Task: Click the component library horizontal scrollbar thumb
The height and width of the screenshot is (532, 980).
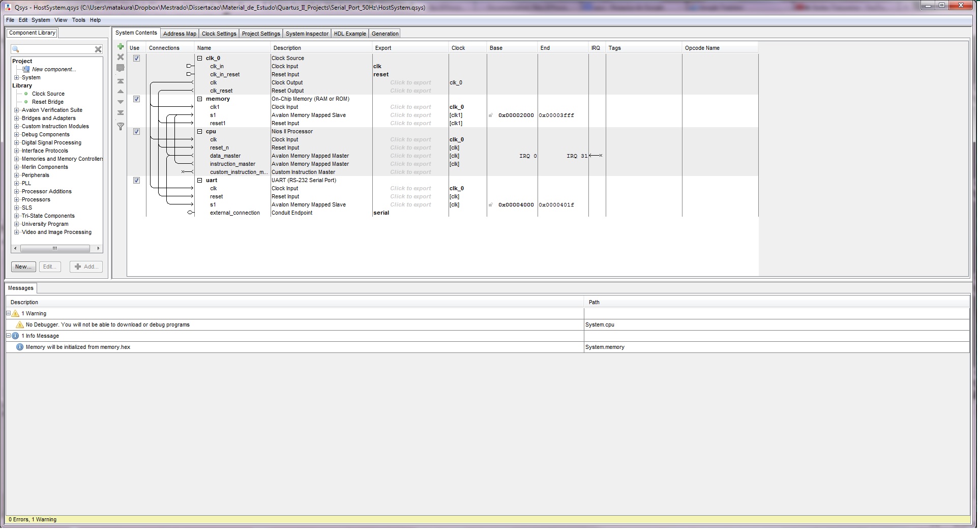Action: coord(55,249)
